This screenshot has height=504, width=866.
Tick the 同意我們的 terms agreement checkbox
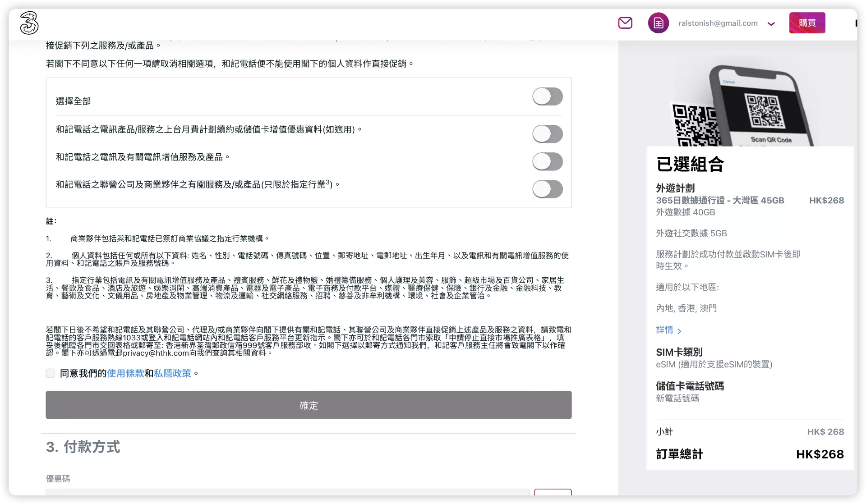coord(51,373)
